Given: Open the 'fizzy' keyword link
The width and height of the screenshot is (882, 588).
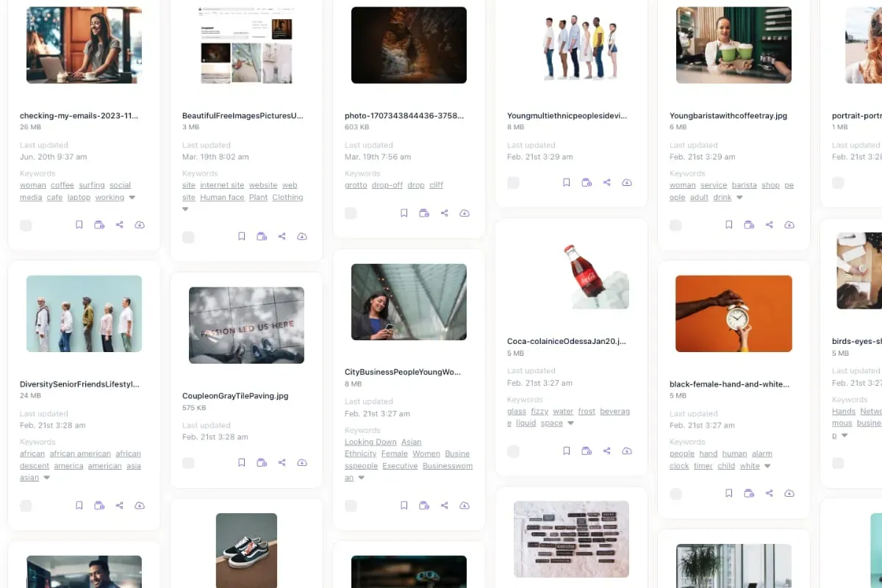Looking at the screenshot, I should point(539,412).
